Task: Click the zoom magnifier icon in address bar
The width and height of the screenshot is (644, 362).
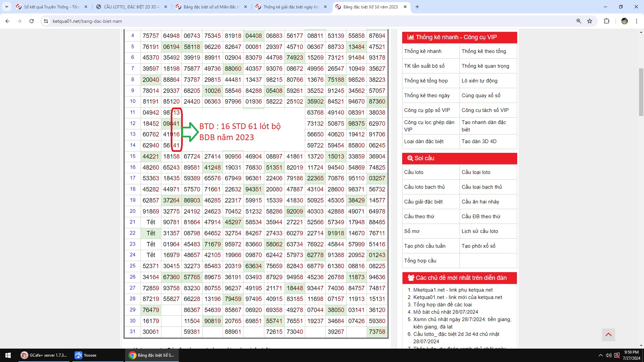Action: (579, 21)
